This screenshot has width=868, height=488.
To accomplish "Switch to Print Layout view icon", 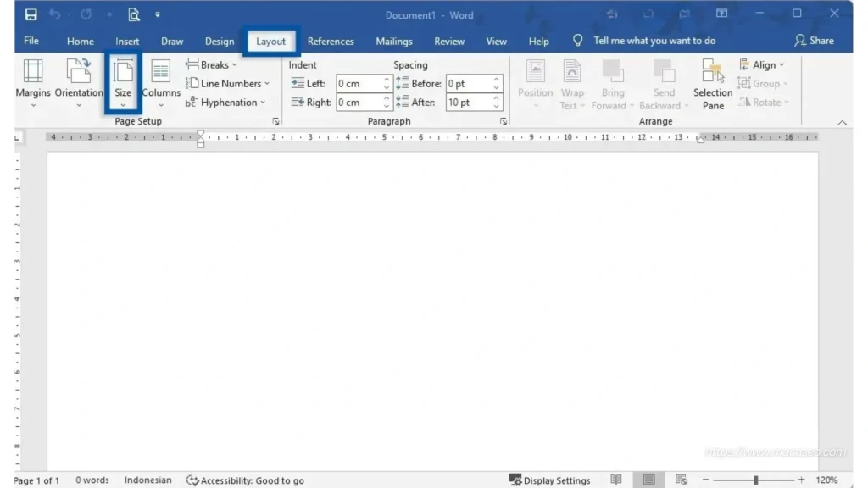I will (x=648, y=480).
